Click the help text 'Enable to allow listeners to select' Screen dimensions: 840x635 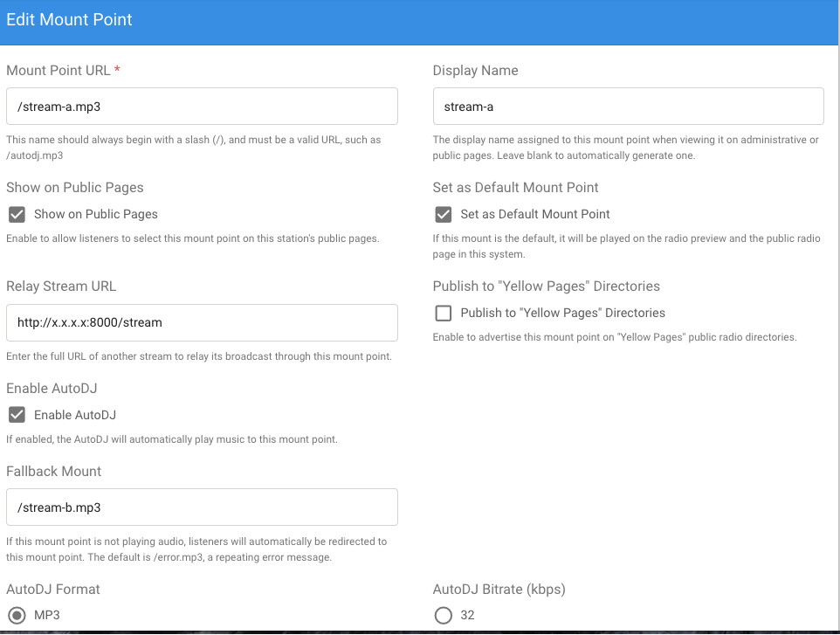pyautogui.click(x=193, y=238)
